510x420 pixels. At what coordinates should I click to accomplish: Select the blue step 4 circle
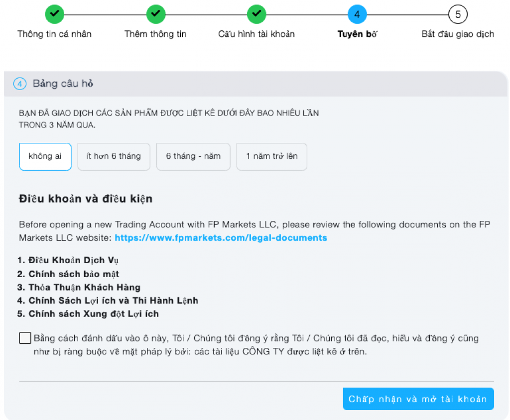coord(357,14)
